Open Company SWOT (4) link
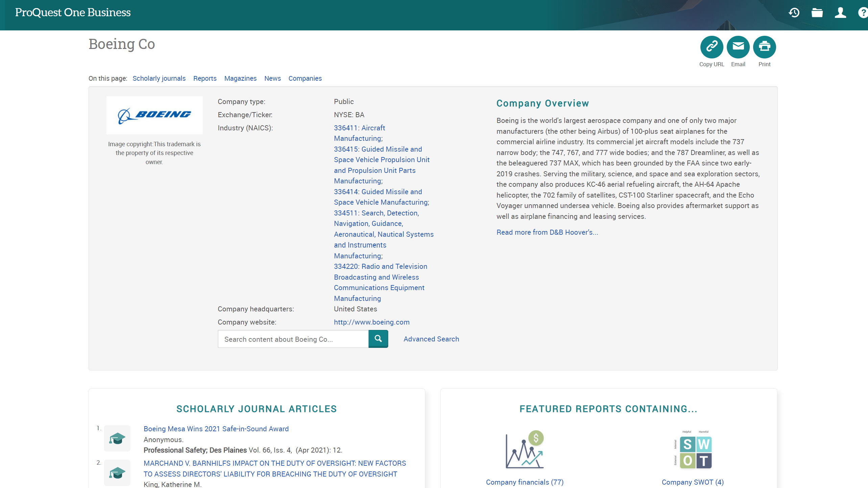868x488 pixels. pyautogui.click(x=693, y=482)
